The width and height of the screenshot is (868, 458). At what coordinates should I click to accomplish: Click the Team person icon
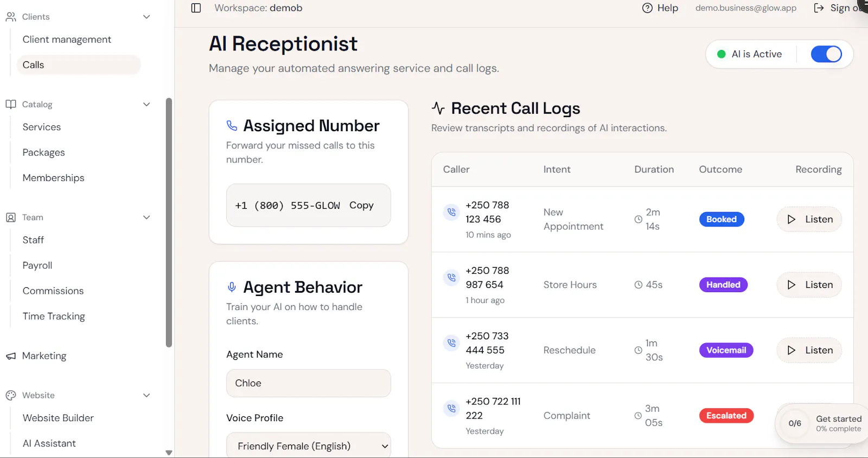pos(11,217)
